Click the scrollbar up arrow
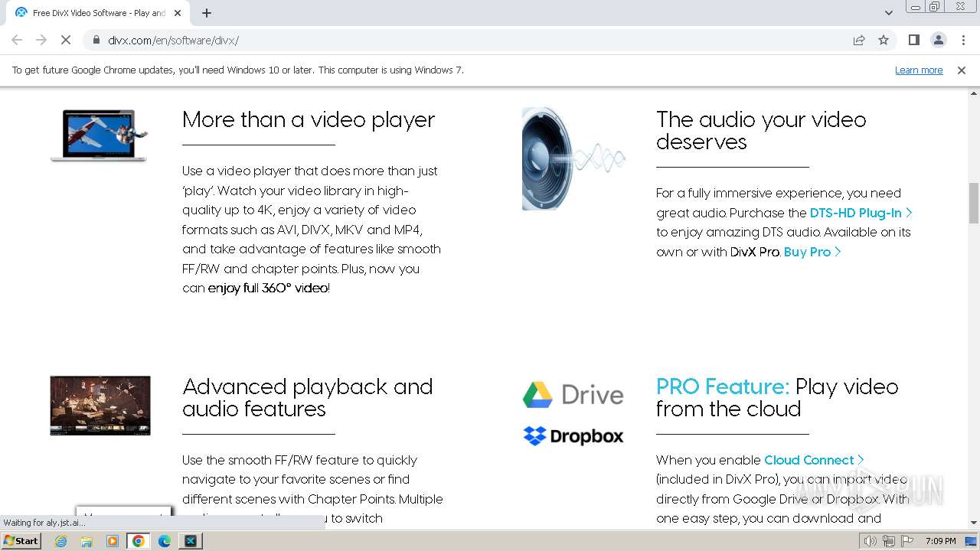This screenshot has width=980, height=551. click(x=973, y=93)
